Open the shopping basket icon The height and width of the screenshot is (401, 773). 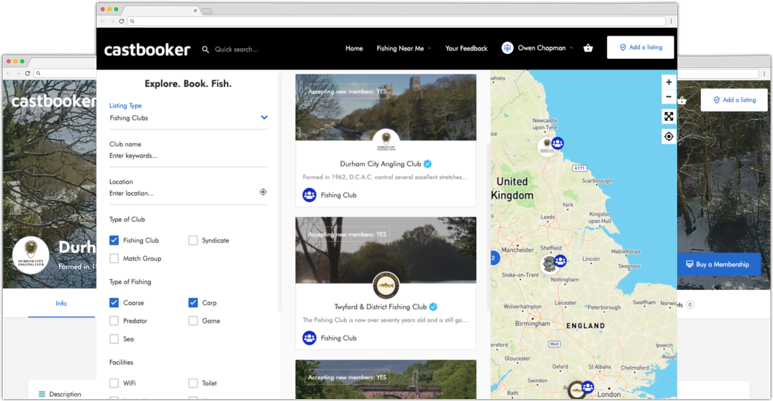click(588, 48)
